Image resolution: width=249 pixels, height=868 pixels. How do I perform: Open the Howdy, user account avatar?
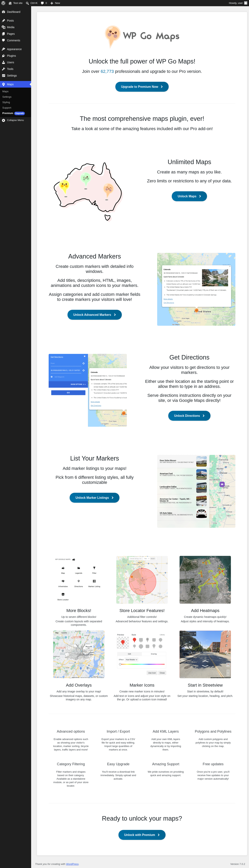point(246,3)
